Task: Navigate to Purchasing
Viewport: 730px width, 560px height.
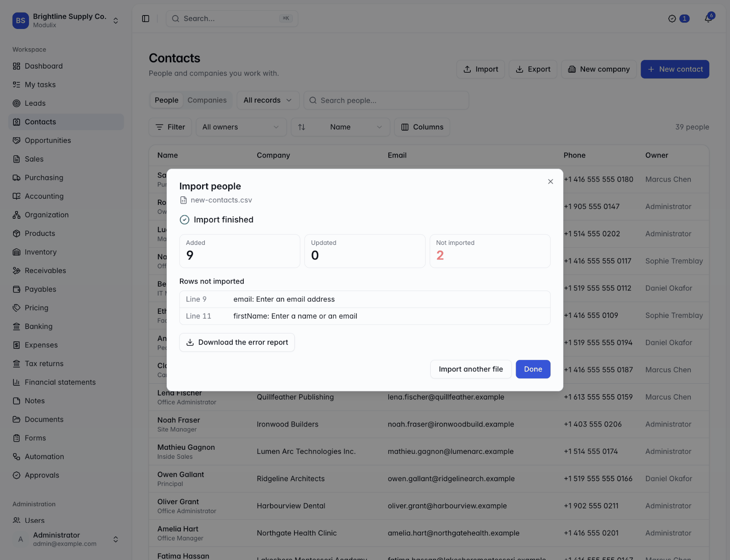Action: [66, 178]
